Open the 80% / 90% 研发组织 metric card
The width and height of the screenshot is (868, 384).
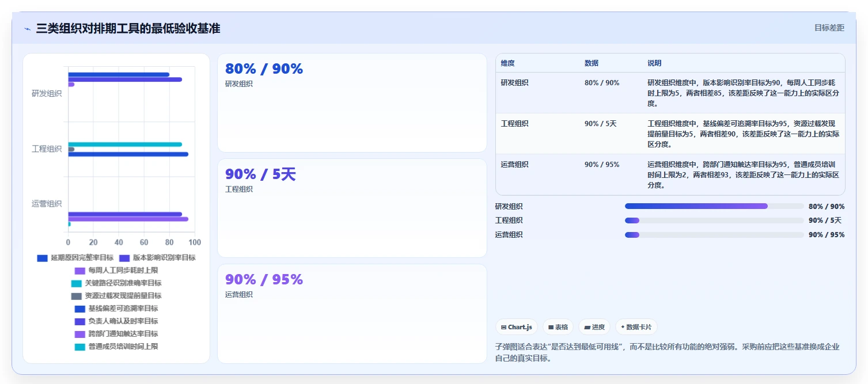pyautogui.click(x=352, y=102)
